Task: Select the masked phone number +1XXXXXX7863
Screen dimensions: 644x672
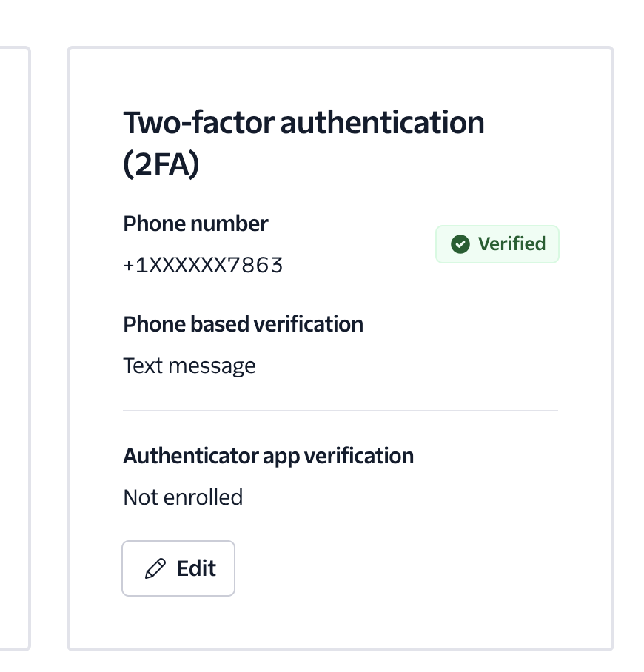Action: (x=203, y=265)
